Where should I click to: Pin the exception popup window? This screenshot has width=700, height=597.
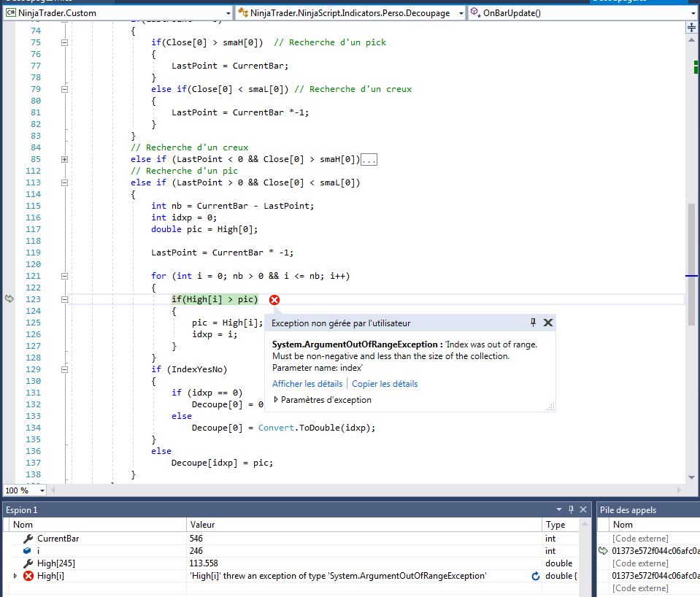[x=533, y=323]
